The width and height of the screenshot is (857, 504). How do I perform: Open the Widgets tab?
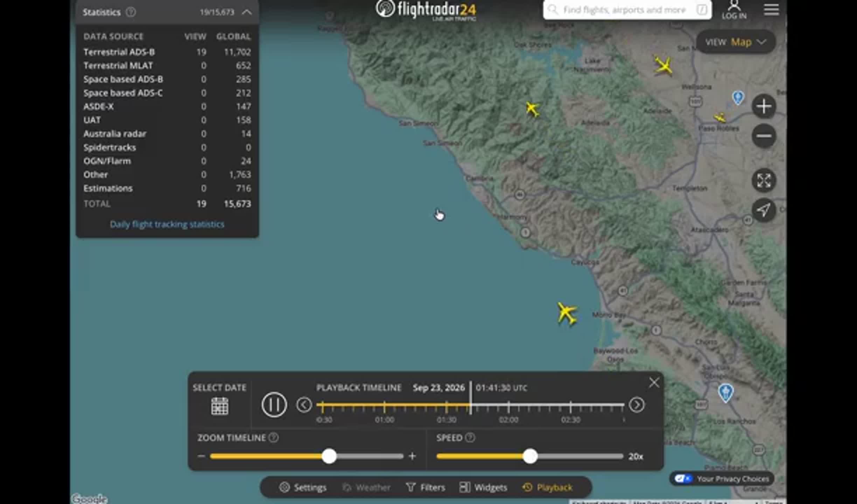[x=483, y=488]
